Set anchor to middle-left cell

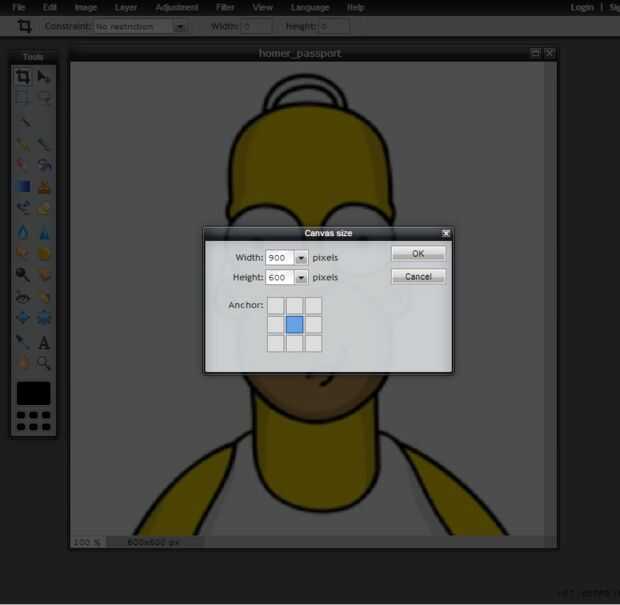point(276,325)
